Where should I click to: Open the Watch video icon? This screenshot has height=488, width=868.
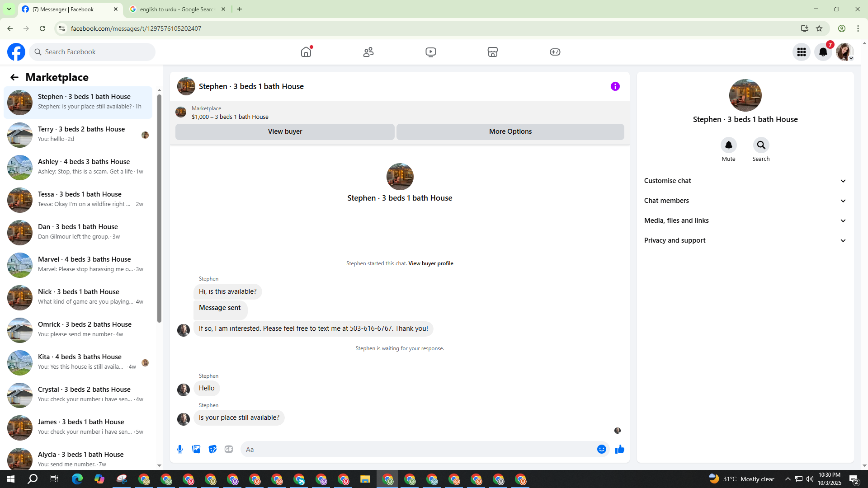pyautogui.click(x=431, y=52)
